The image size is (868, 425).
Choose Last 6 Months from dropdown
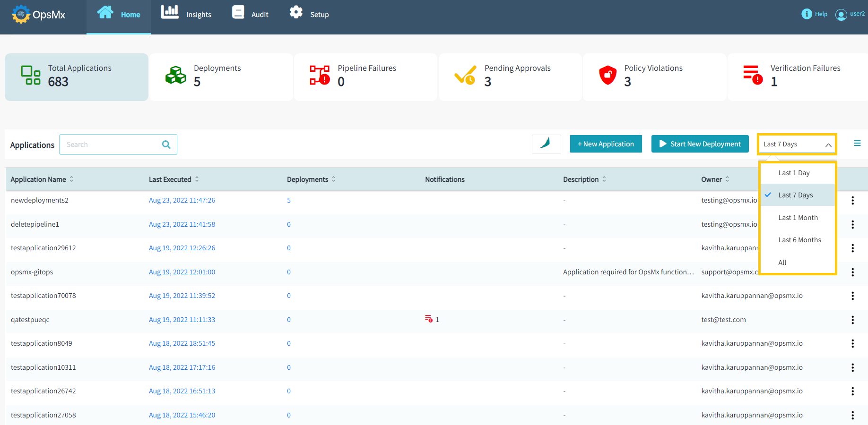pyautogui.click(x=799, y=240)
